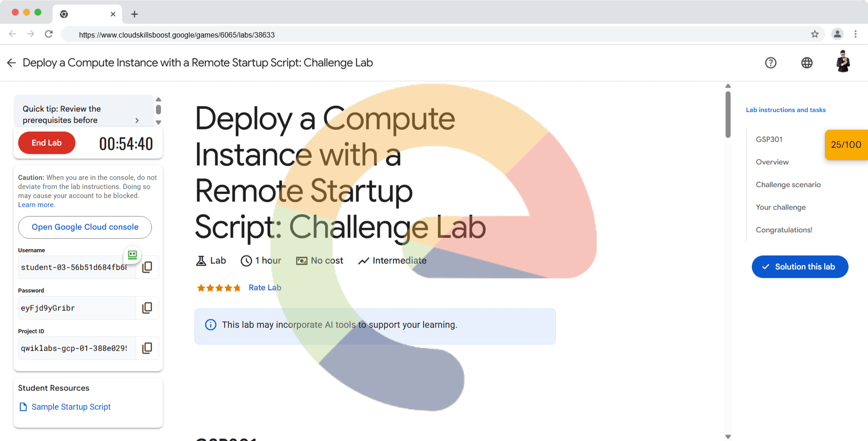Click the main scrollbar down arrow

[728, 437]
